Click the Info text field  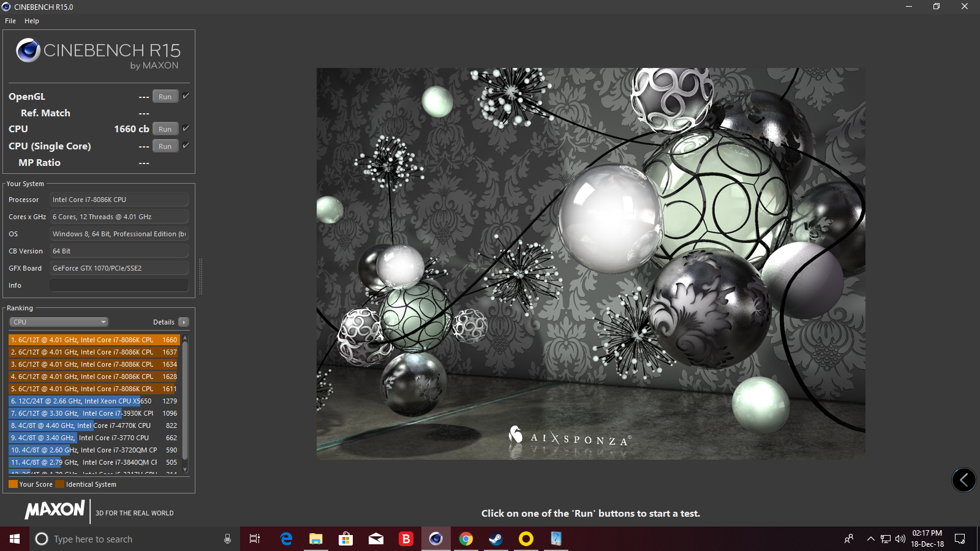[x=119, y=285]
